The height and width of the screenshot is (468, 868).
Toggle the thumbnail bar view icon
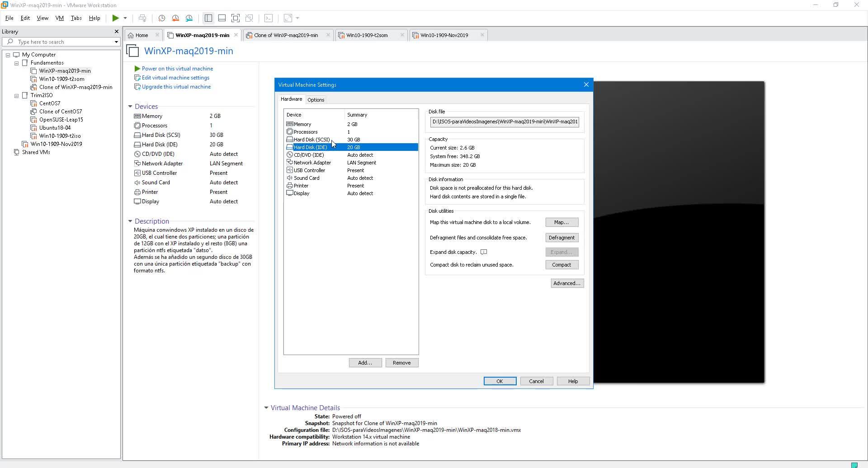222,18
